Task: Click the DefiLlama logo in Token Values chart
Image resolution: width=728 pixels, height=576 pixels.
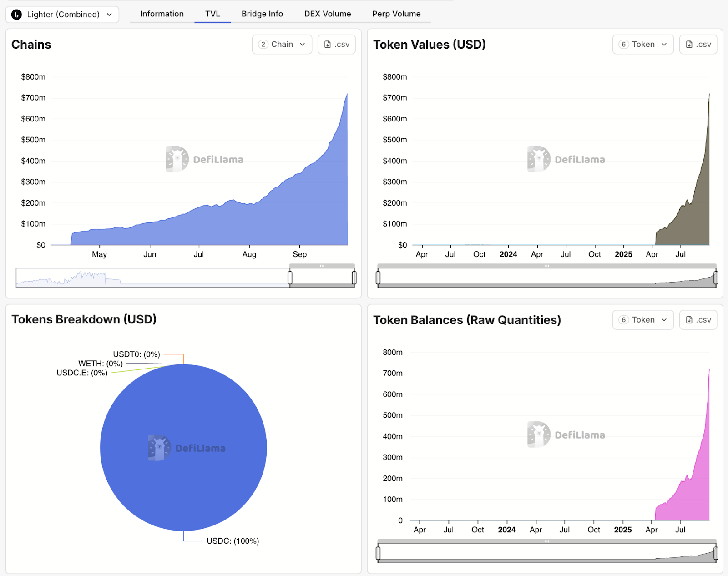Action: 539,159
